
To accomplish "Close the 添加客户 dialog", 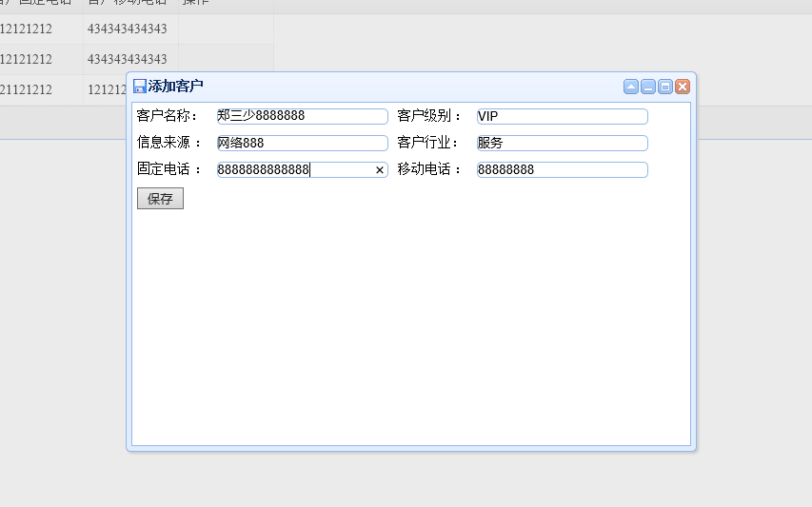I will (x=682, y=87).
